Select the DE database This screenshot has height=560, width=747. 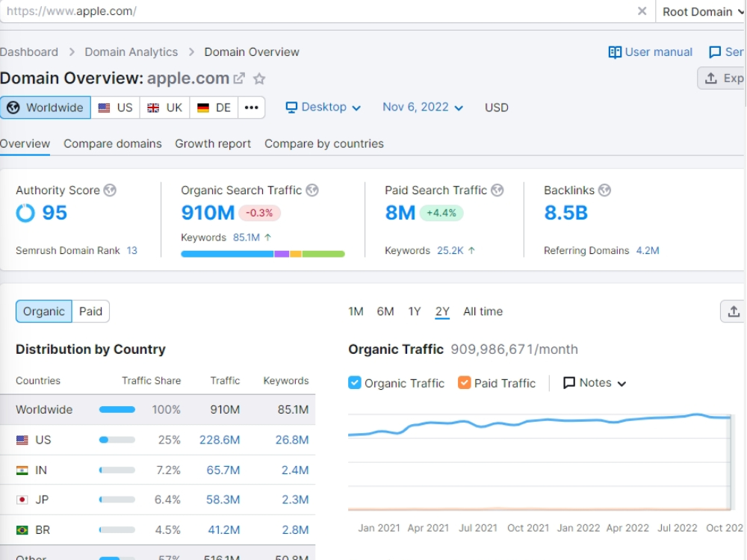[214, 108]
